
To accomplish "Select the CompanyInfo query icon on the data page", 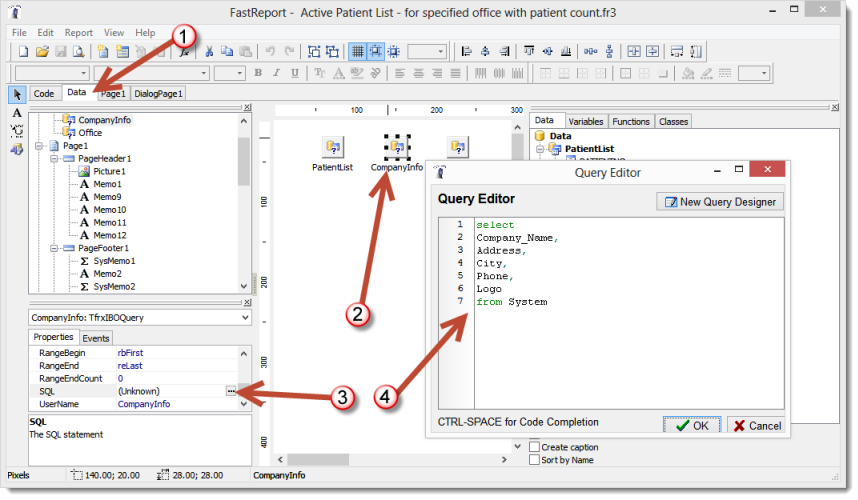I will [397, 147].
